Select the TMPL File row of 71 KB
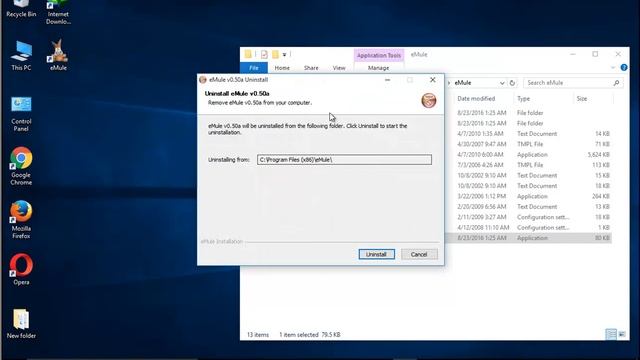 coord(529,144)
